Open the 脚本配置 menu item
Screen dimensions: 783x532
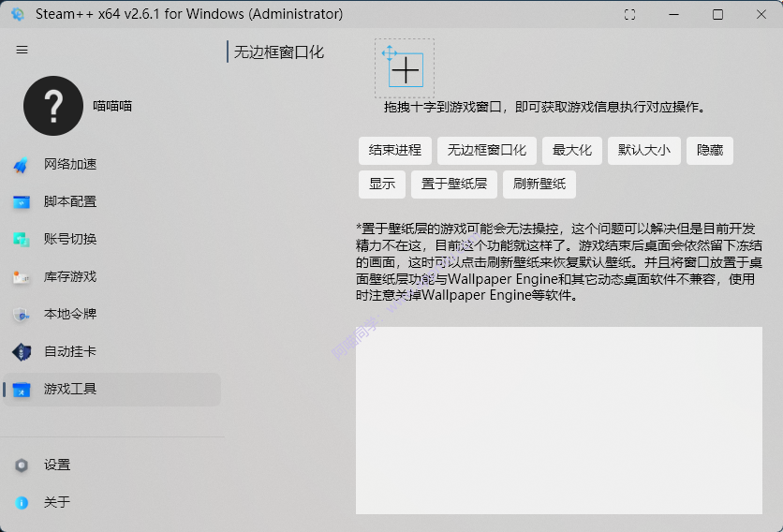pyautogui.click(x=111, y=201)
